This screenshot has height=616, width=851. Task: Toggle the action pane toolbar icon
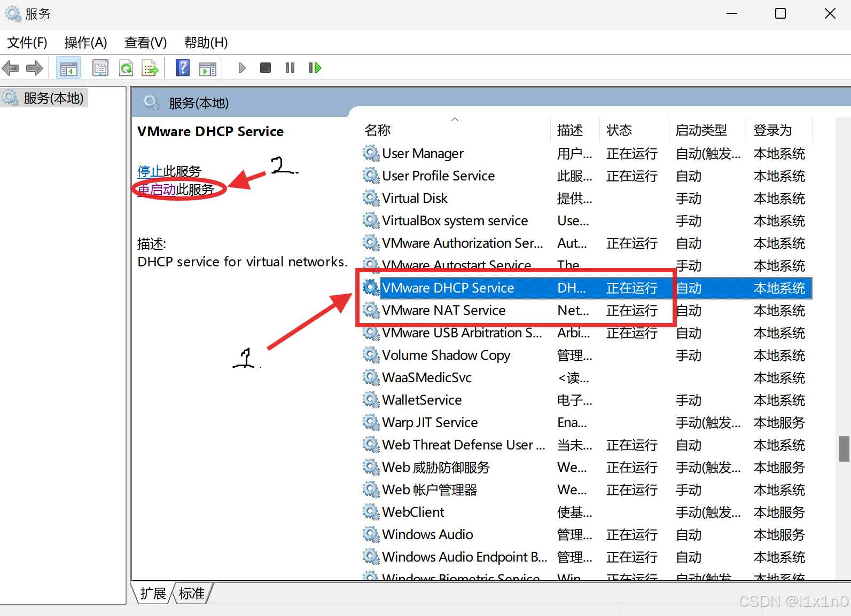pyautogui.click(x=208, y=68)
